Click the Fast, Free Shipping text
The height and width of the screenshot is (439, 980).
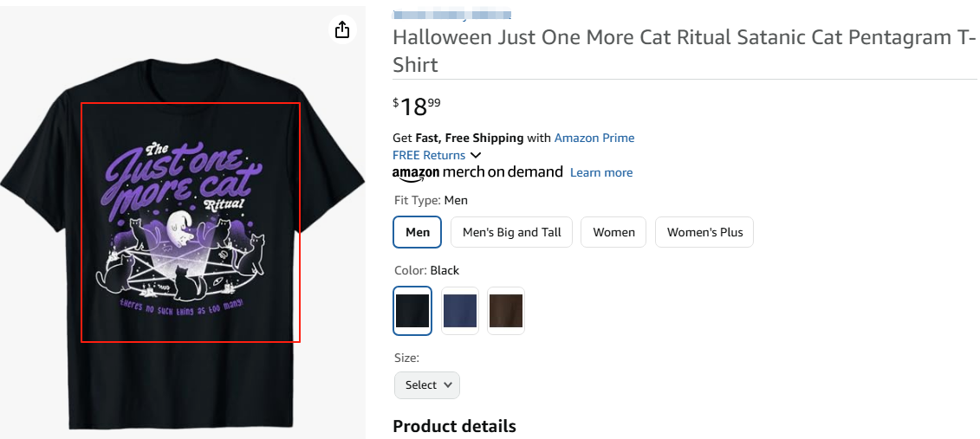(x=470, y=138)
